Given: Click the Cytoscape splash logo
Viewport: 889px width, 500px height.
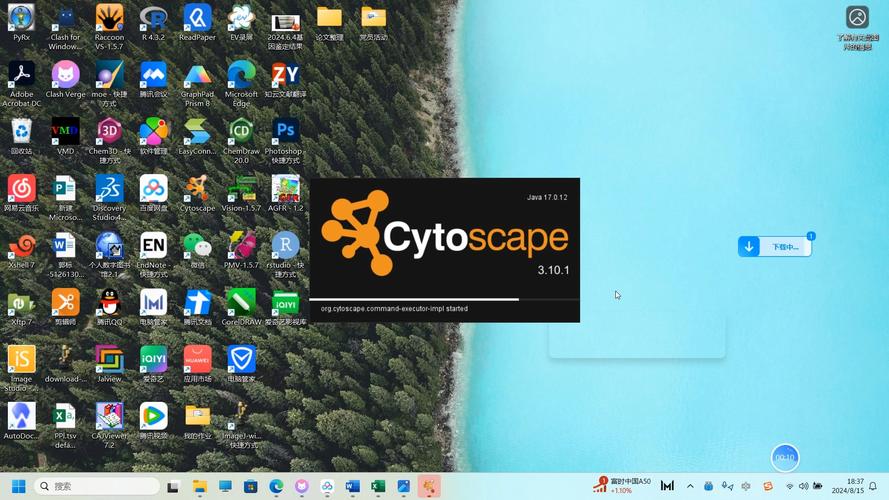Looking at the screenshot, I should pyautogui.click(x=444, y=235).
